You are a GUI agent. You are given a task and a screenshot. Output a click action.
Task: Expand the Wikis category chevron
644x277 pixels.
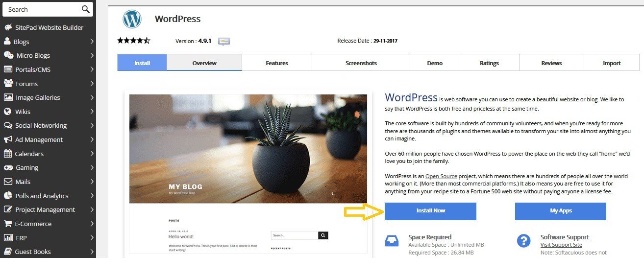(x=92, y=112)
